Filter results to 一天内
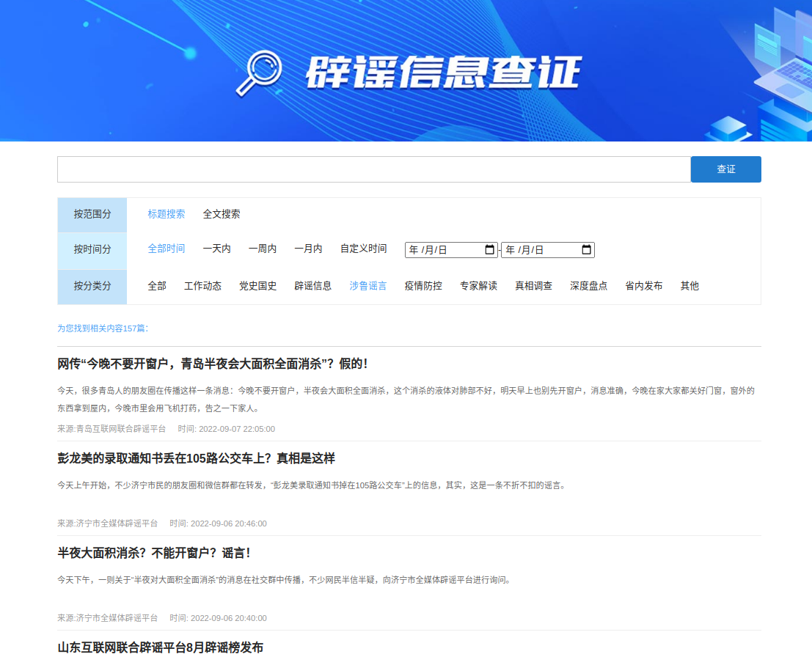Screen dimensions: 812x665 [217, 249]
